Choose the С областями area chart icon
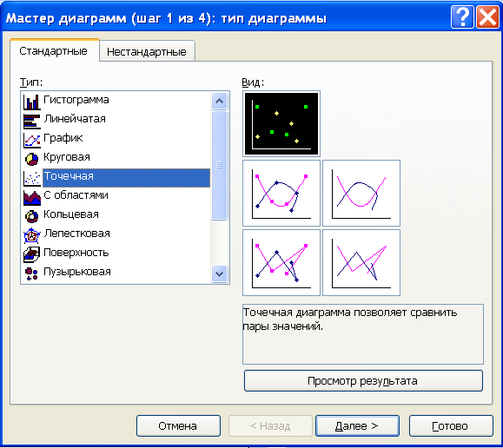The height and width of the screenshot is (448, 503). [32, 197]
